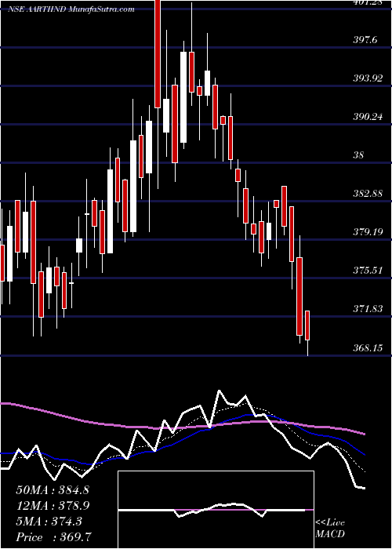The height and width of the screenshot is (549, 392).
Task: Select the 397.6 price axis label
Action: point(365,41)
